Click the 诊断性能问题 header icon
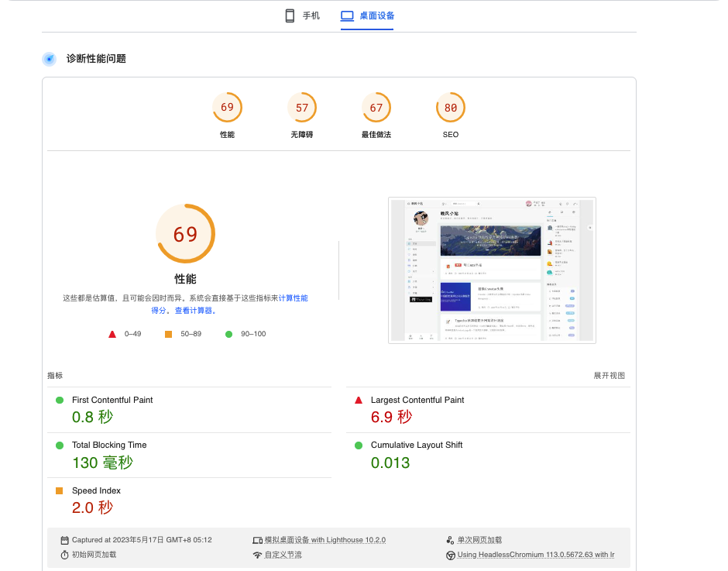 50,59
